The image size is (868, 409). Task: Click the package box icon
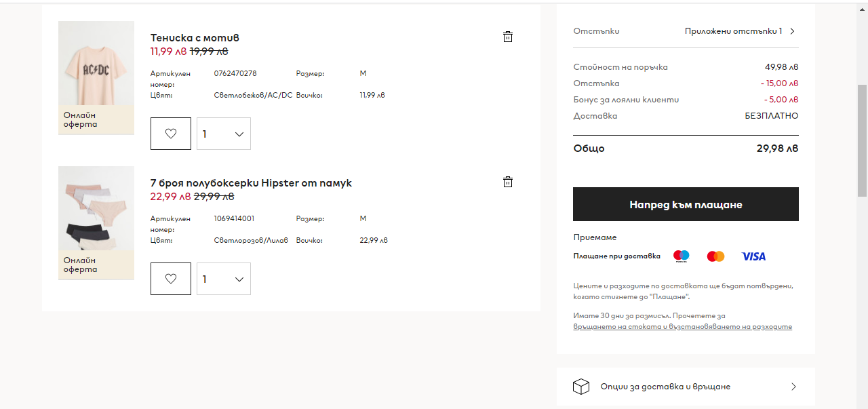(581, 387)
